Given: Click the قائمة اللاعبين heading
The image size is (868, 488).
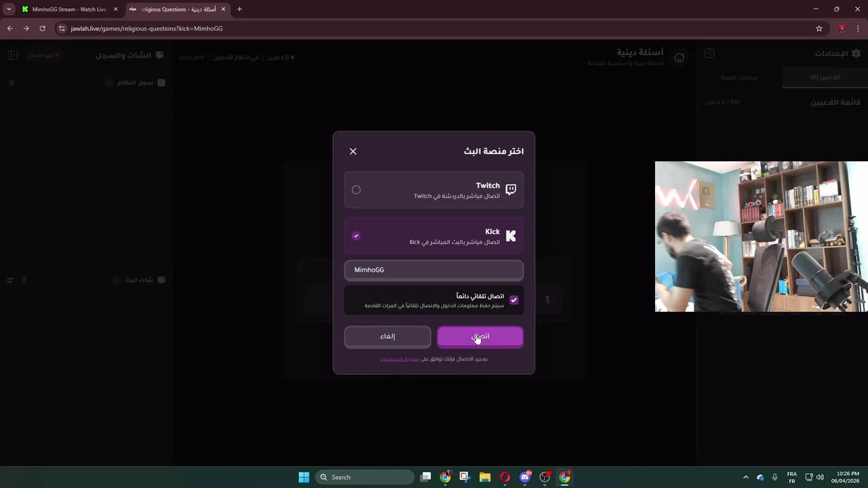Looking at the screenshot, I should click(835, 102).
